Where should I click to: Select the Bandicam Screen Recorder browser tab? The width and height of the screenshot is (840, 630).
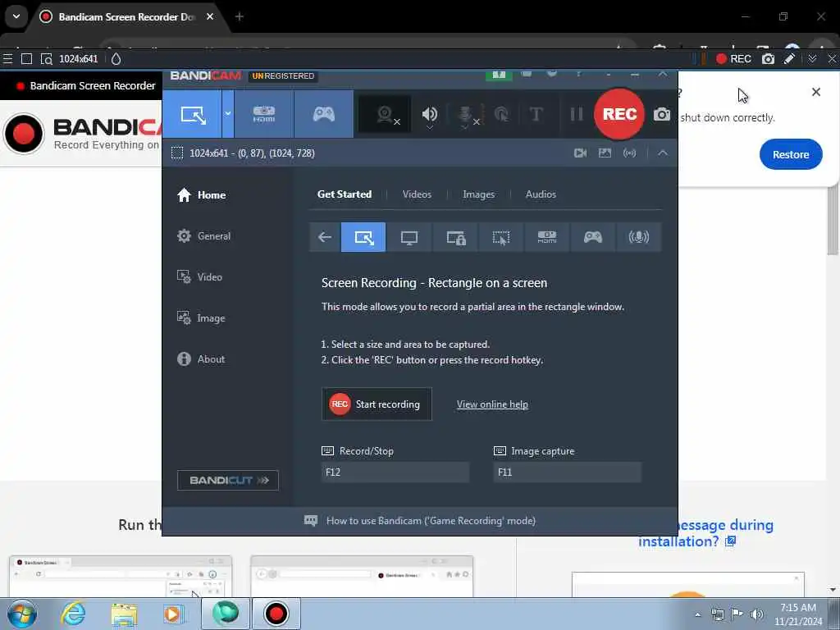point(126,17)
